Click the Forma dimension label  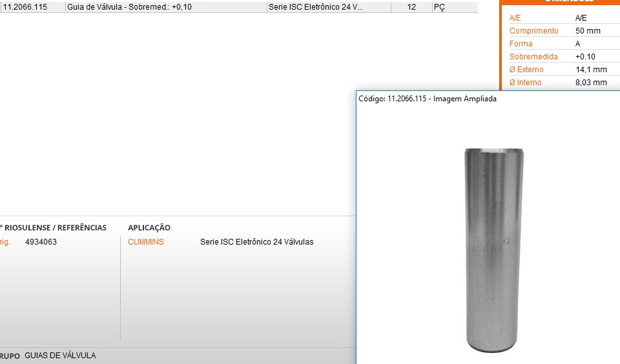coord(521,44)
